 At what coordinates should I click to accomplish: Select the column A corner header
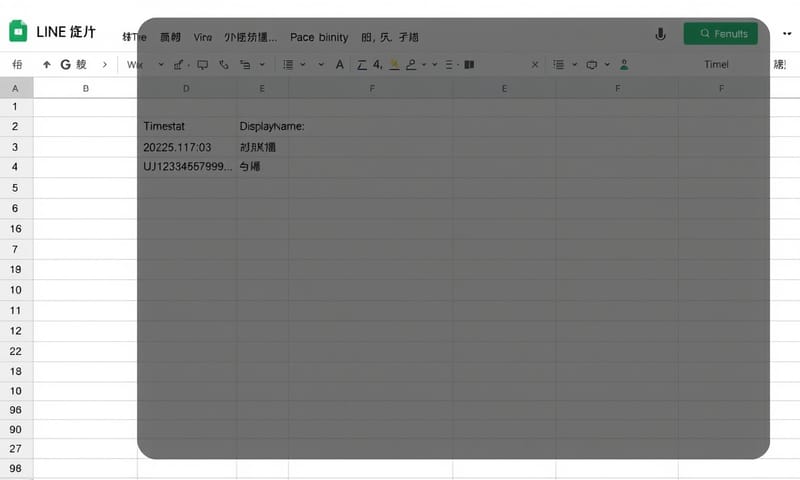(16, 88)
